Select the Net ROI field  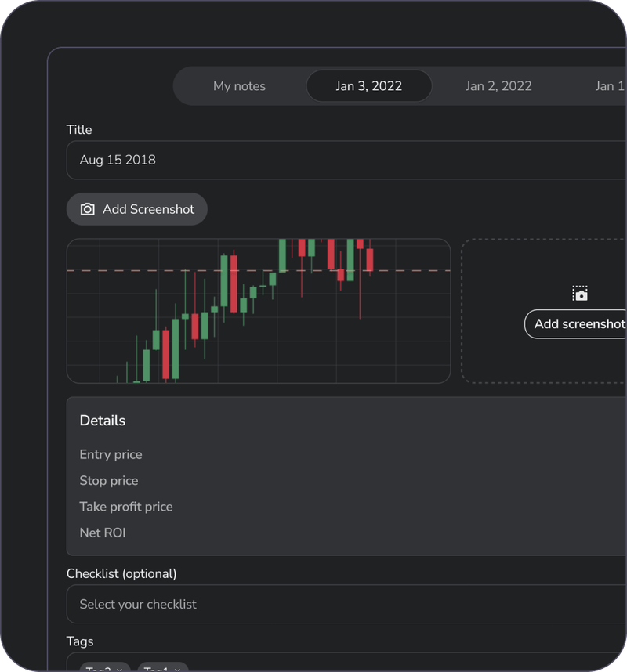pos(103,533)
